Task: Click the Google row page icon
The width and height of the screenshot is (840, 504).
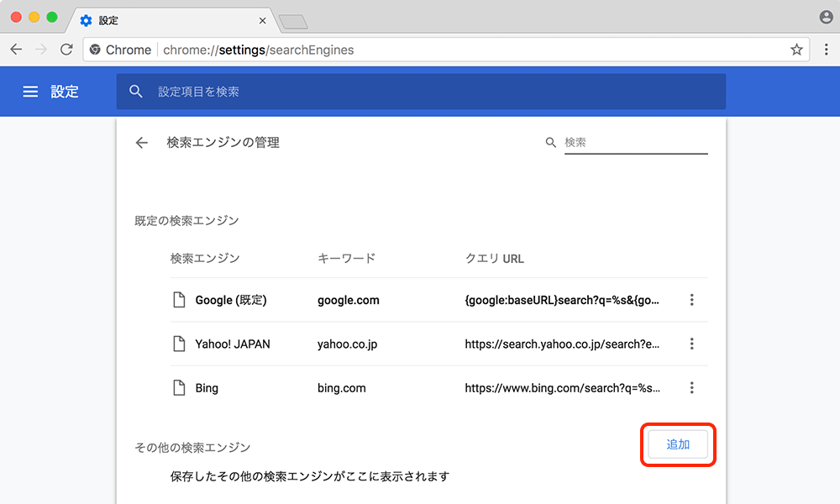Action: coord(180,300)
